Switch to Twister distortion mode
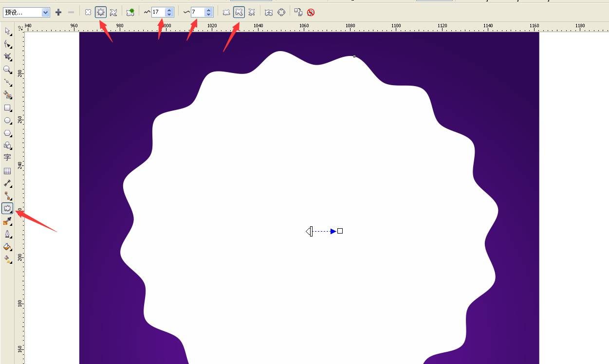 pyautogui.click(x=113, y=12)
